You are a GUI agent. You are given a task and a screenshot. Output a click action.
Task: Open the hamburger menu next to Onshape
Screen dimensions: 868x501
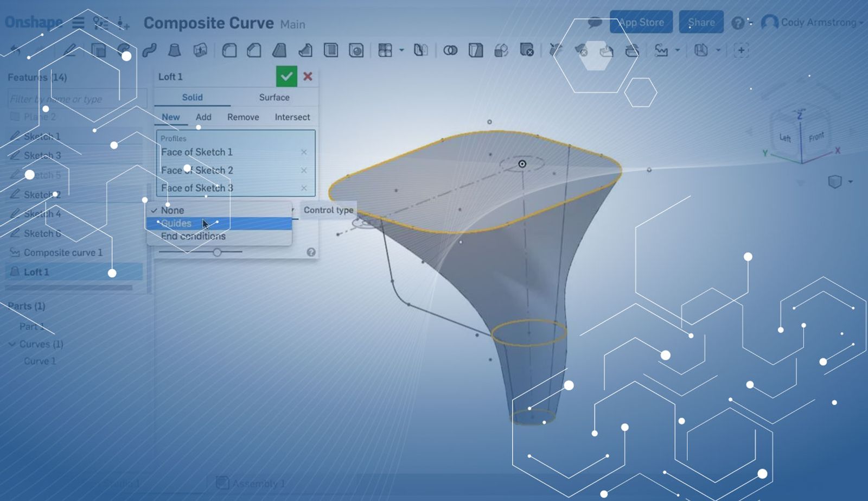pos(78,23)
